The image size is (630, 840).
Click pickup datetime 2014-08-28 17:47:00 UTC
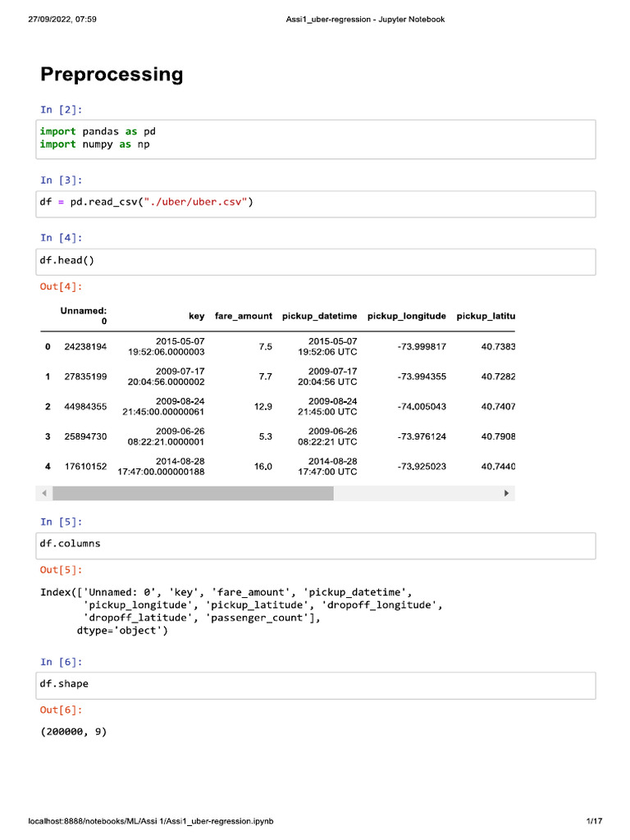327,467
